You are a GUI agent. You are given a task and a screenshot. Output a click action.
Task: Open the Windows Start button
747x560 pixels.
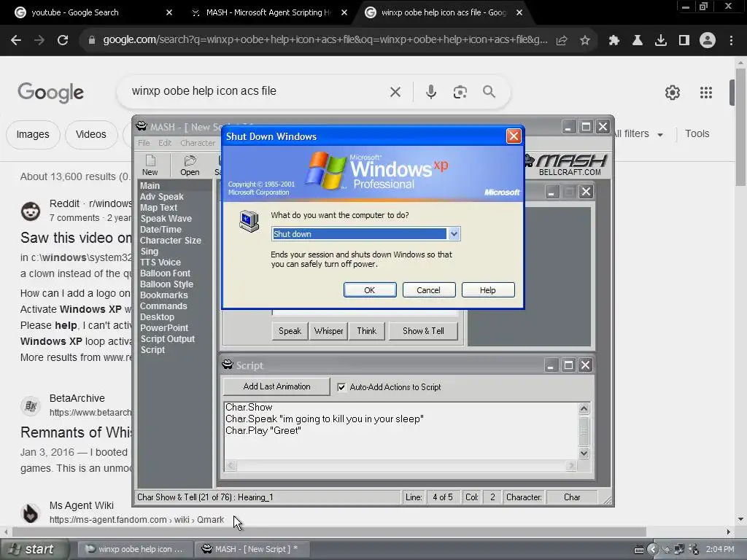point(34,549)
